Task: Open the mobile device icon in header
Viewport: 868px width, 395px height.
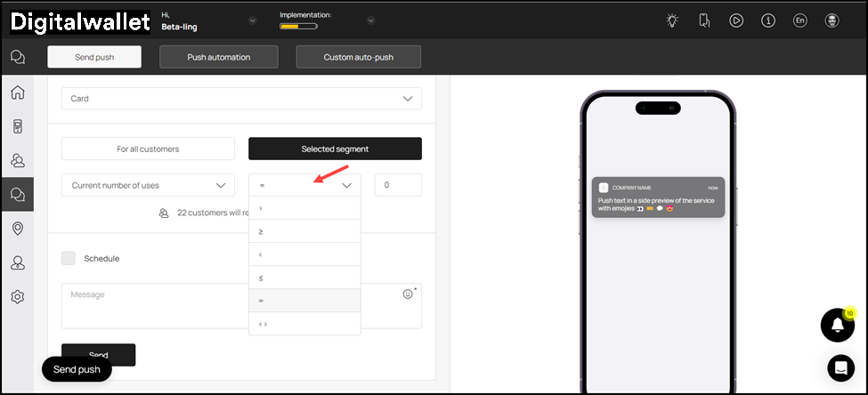Action: tap(704, 21)
